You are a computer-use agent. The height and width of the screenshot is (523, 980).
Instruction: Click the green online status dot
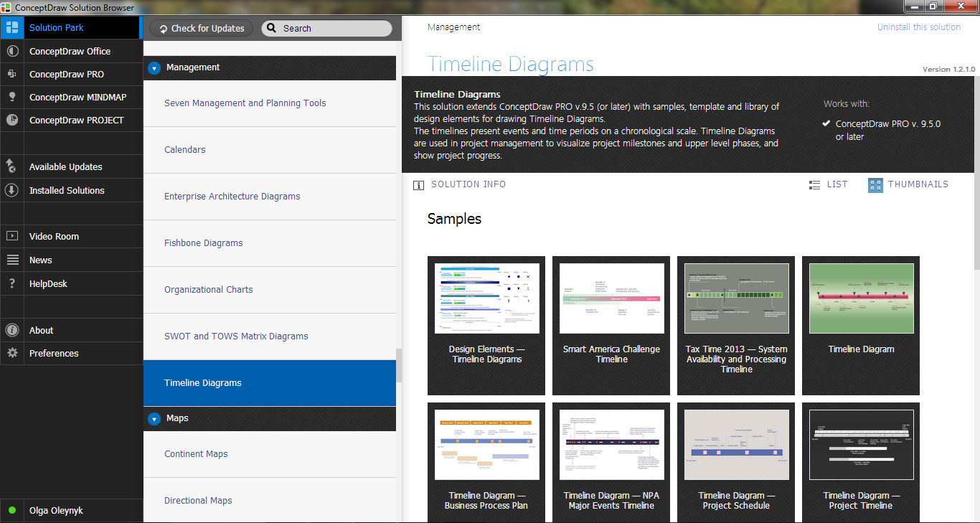(11, 511)
